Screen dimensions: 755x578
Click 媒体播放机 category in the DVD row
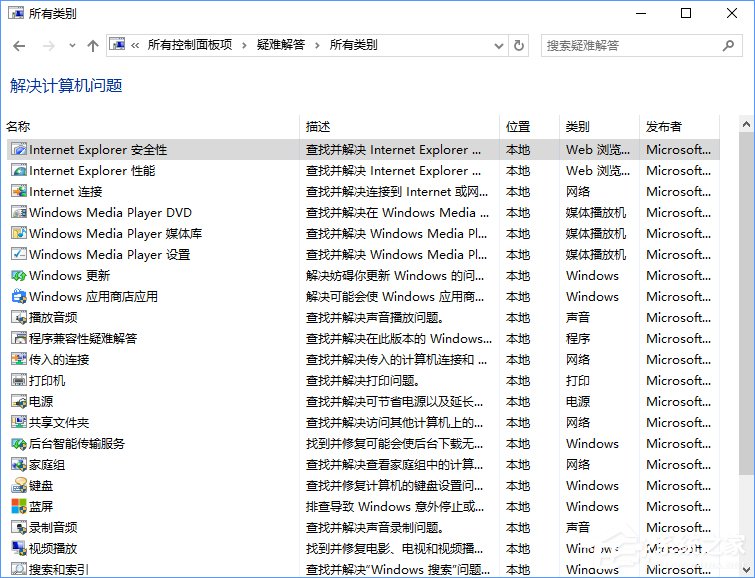(596, 212)
